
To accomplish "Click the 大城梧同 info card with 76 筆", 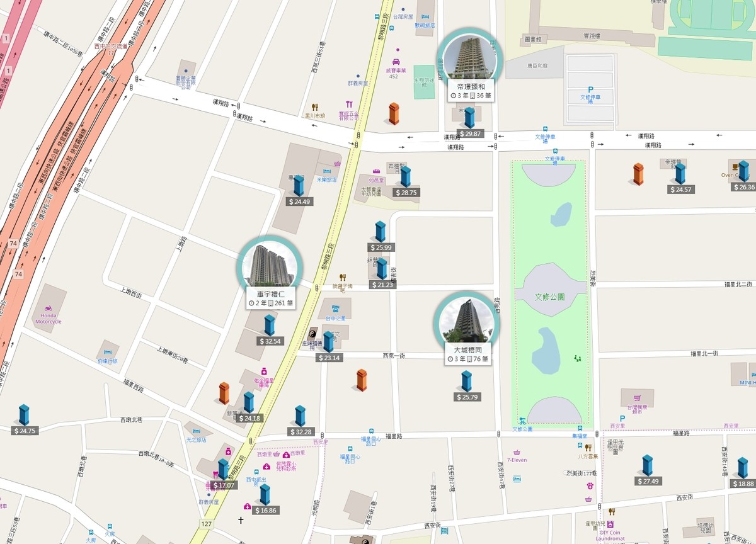I will point(467,354).
